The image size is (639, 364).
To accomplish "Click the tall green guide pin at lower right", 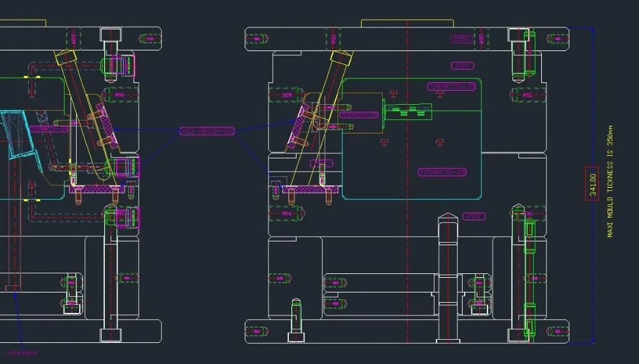I will 528,275.
